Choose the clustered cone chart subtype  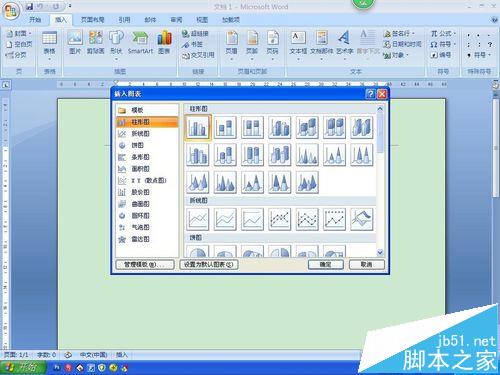click(307, 155)
